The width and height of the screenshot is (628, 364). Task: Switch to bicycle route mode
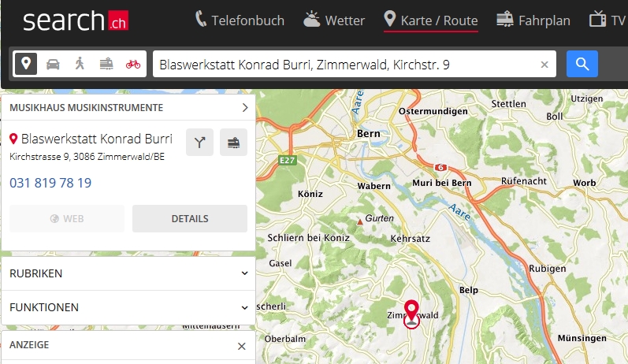coord(133,64)
